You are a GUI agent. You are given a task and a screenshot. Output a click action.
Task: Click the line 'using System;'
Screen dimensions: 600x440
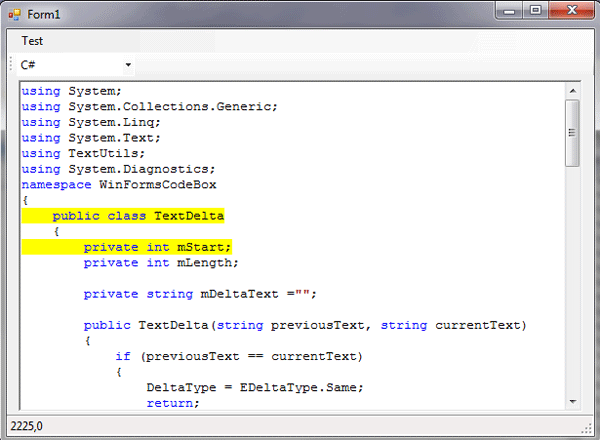click(72, 91)
